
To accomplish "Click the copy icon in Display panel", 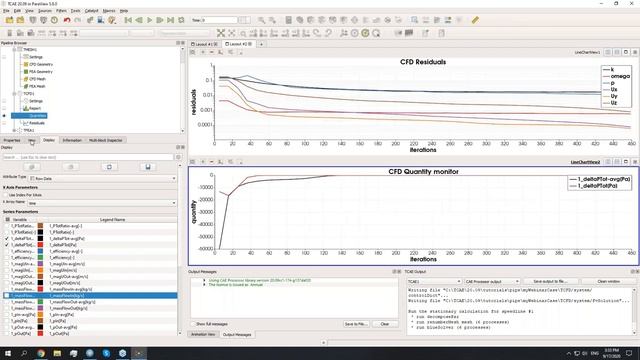I will [32, 167].
